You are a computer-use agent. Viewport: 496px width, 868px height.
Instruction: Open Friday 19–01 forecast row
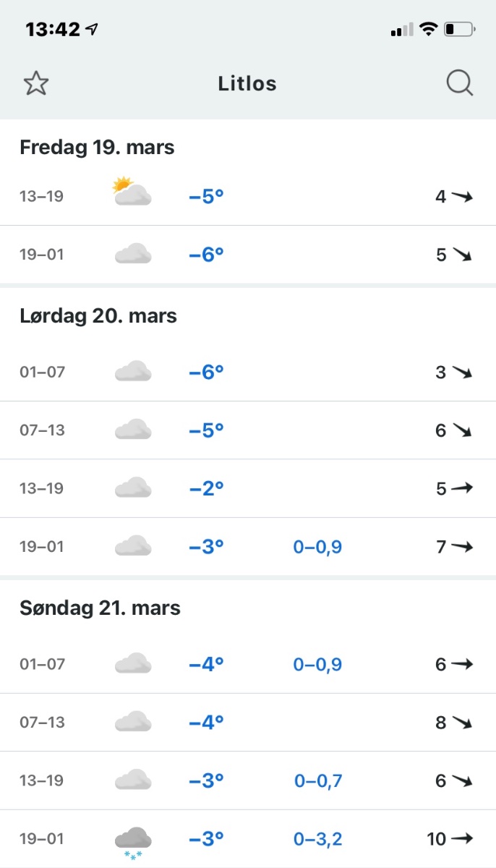[x=248, y=255]
